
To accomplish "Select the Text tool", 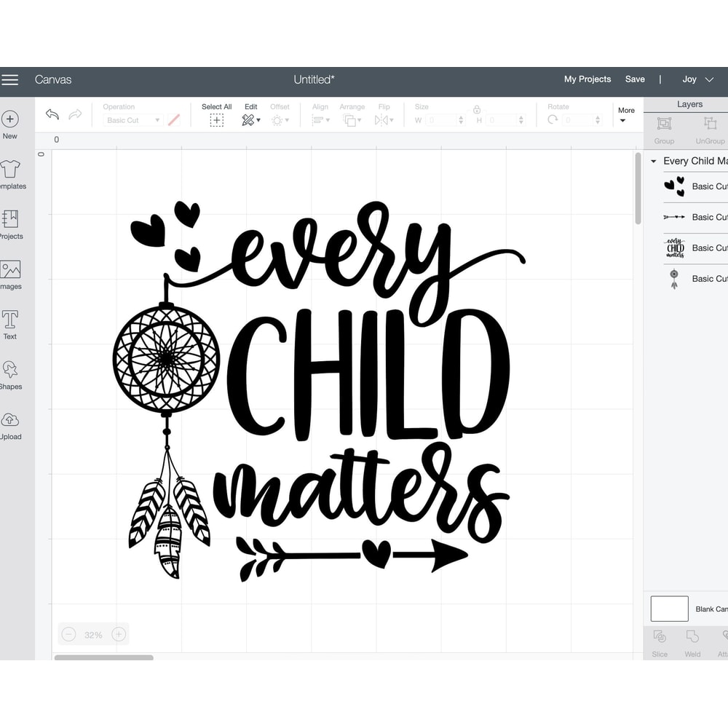I will [x=10, y=320].
